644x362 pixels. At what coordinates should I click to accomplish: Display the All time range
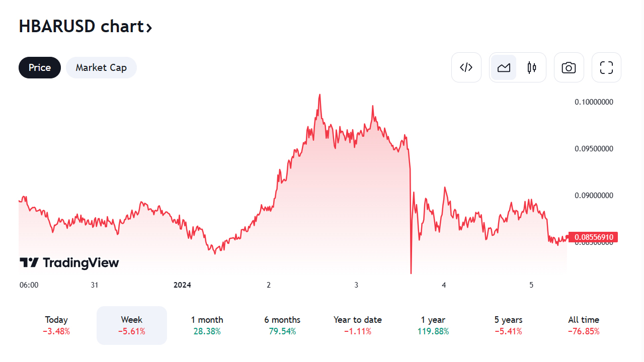[x=584, y=325]
